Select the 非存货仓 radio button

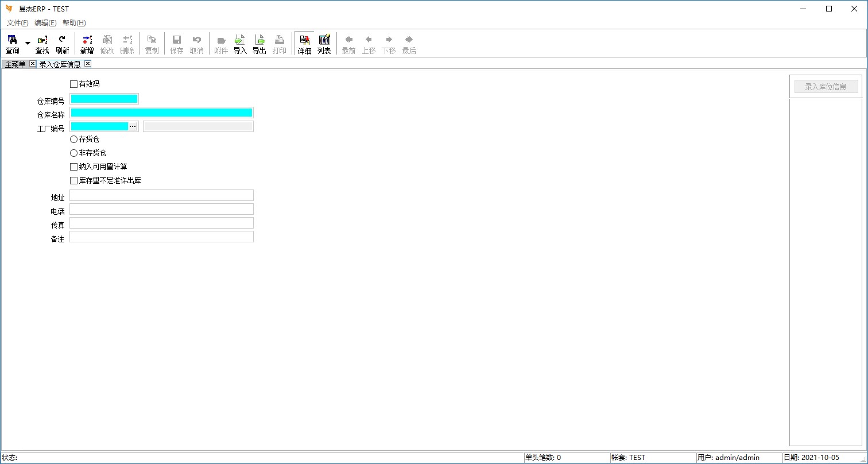tap(73, 153)
